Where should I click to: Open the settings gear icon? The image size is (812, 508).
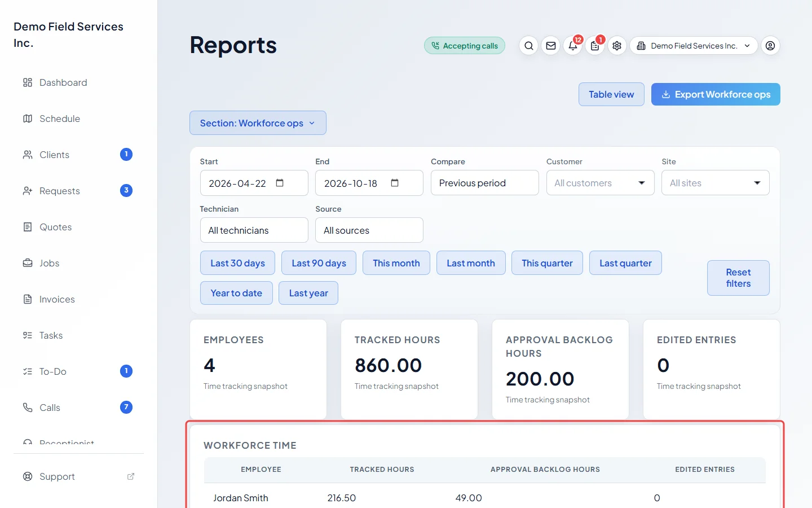click(617, 46)
